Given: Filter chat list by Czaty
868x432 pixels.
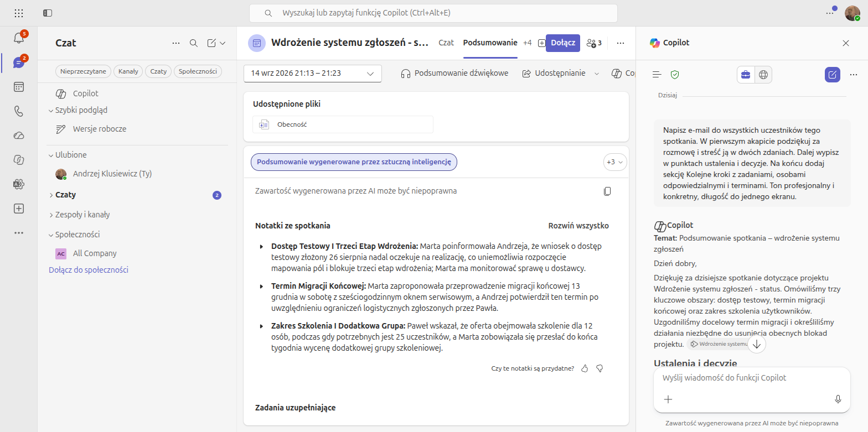Looking at the screenshot, I should (x=158, y=71).
